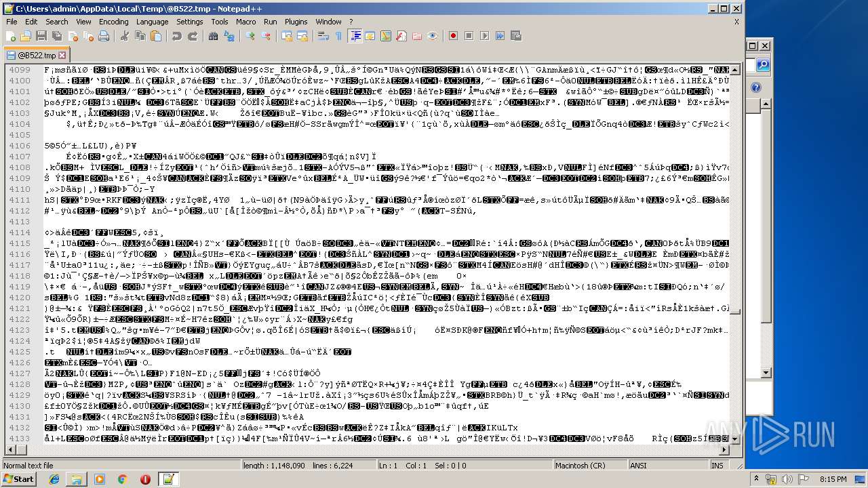Open Folder as Workspace icon
Image resolution: width=868 pixels, height=488 pixels.
coord(417,36)
